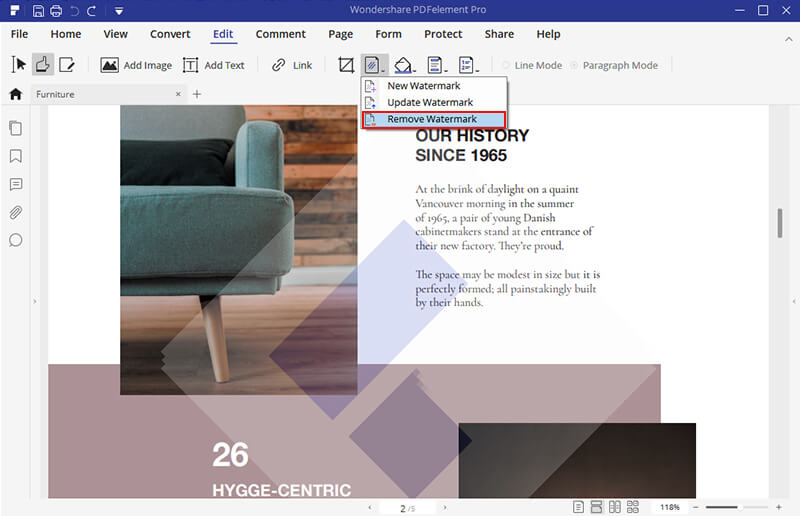Close the Furniture document tab
This screenshot has height=516, width=800.
coord(178,94)
